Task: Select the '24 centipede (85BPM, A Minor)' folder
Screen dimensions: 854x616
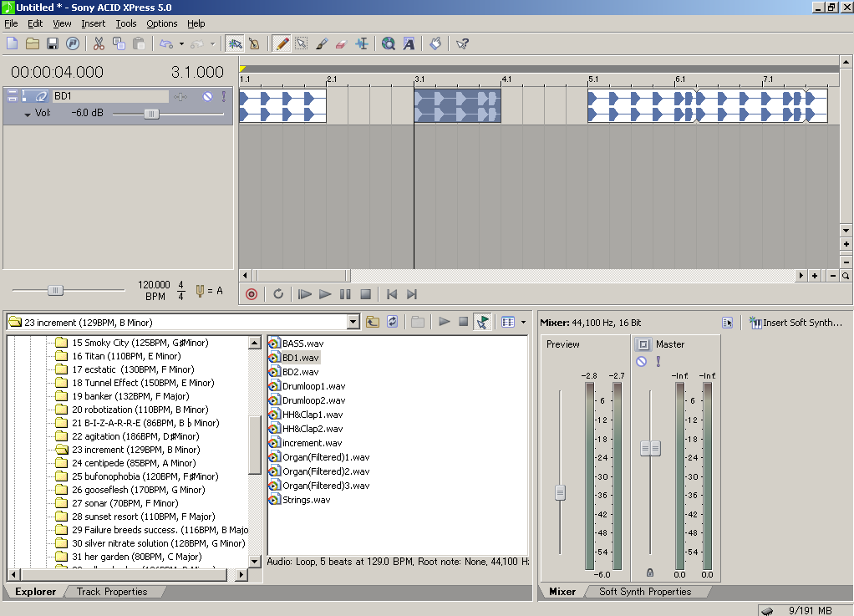Action: (134, 463)
